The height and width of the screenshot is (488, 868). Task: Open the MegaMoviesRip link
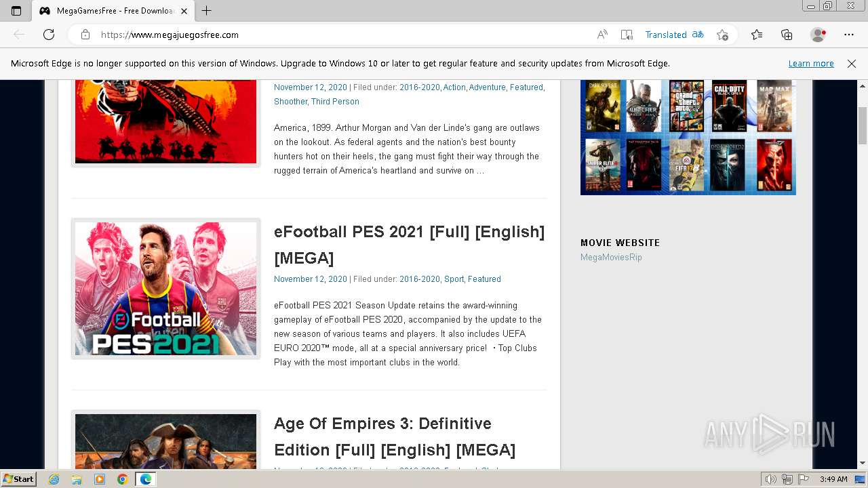click(x=611, y=258)
